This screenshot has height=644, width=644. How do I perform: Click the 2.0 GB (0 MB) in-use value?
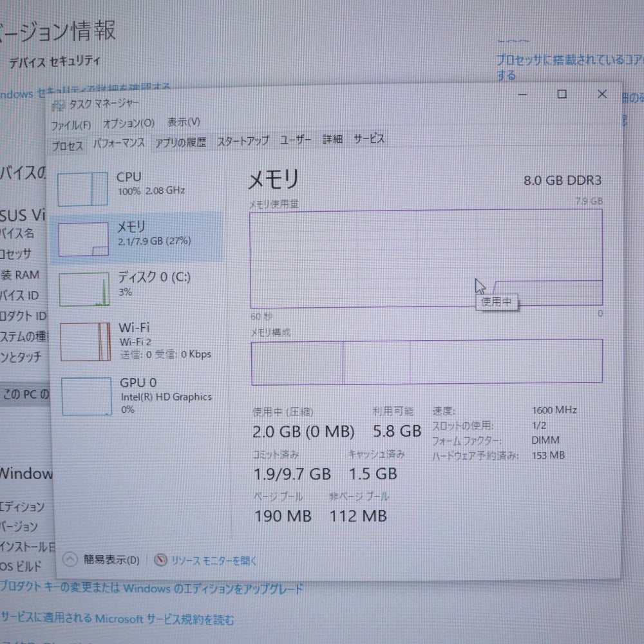point(303,431)
